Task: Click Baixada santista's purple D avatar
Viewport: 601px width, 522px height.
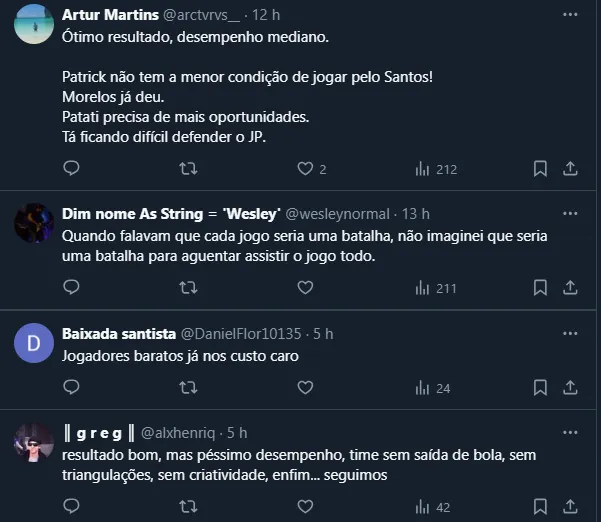Action: 34,343
